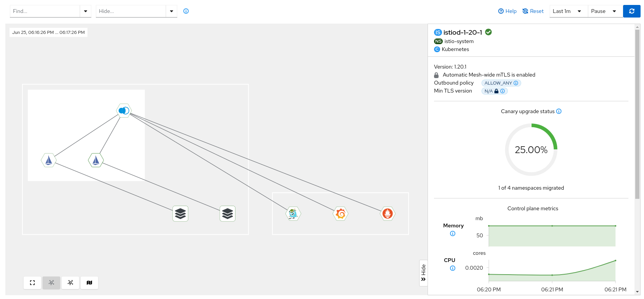Screen dimensions: 644x299
Task: Toggle the first graph layout button
Action: (x=51, y=283)
